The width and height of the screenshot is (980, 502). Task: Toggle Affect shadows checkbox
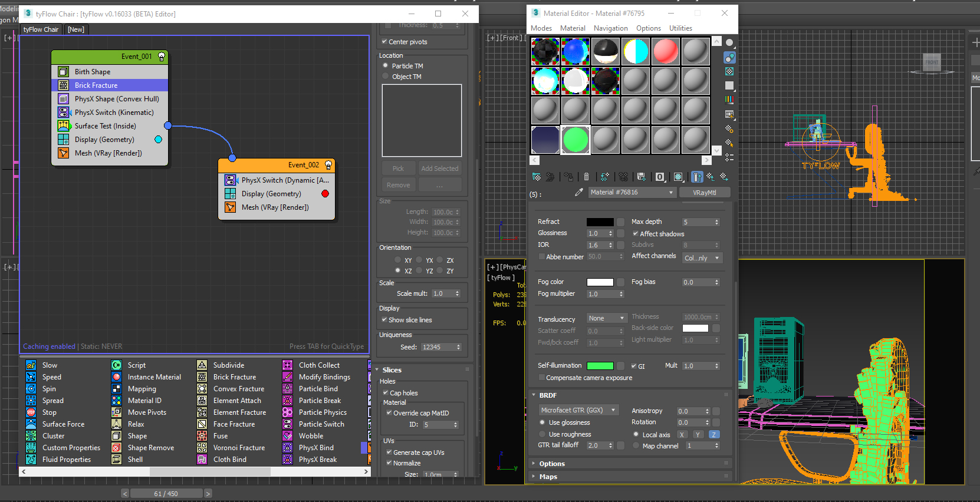(x=636, y=233)
